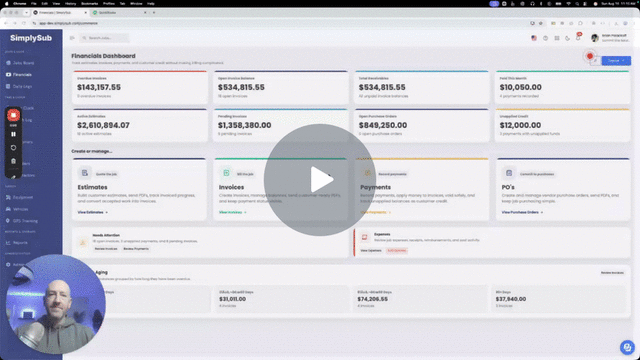Click the red Add Expense button
The height and width of the screenshot is (360, 640).
tap(397, 251)
